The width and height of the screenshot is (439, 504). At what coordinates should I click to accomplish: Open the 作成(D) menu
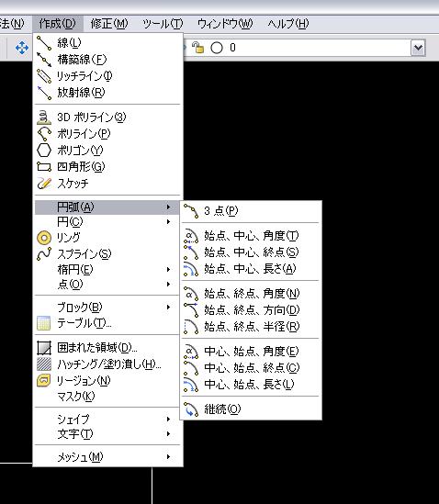(x=58, y=24)
